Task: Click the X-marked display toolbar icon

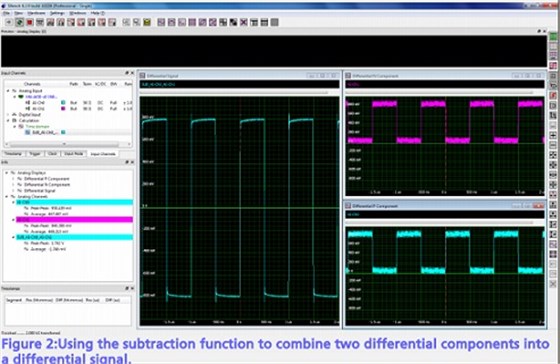Action: pyautogui.click(x=244, y=22)
